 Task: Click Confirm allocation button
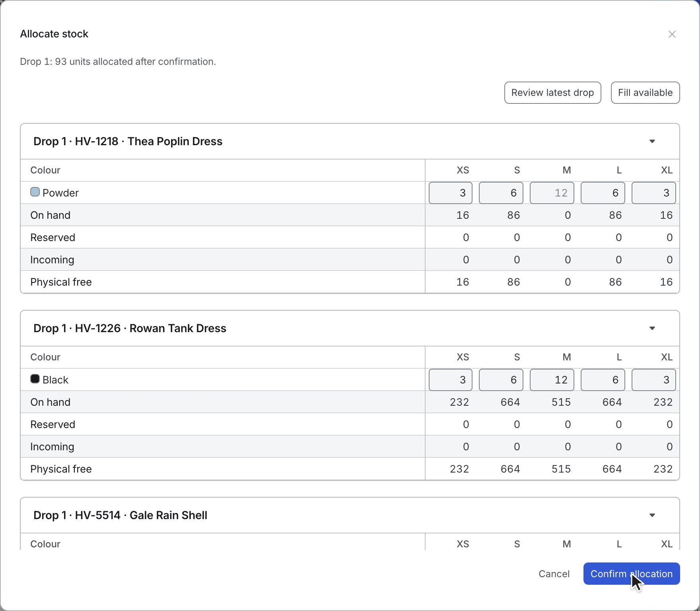tap(632, 574)
